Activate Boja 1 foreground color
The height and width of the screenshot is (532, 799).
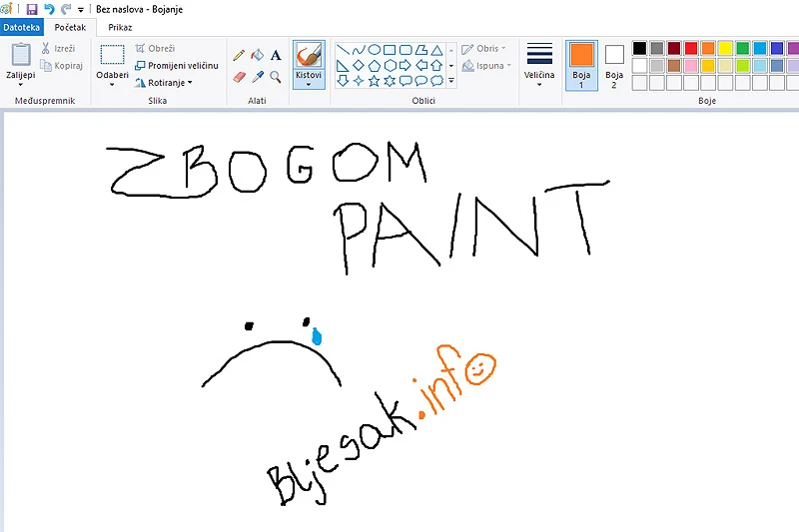pyautogui.click(x=581, y=65)
